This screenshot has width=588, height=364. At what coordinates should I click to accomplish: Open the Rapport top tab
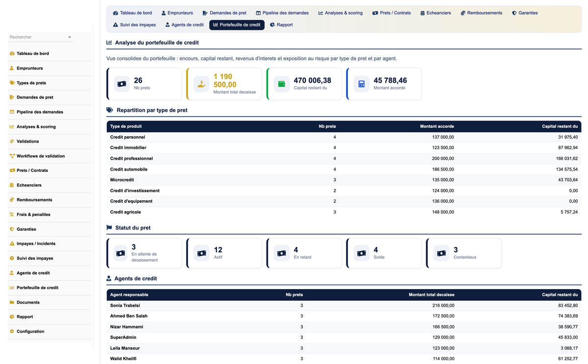(x=281, y=24)
